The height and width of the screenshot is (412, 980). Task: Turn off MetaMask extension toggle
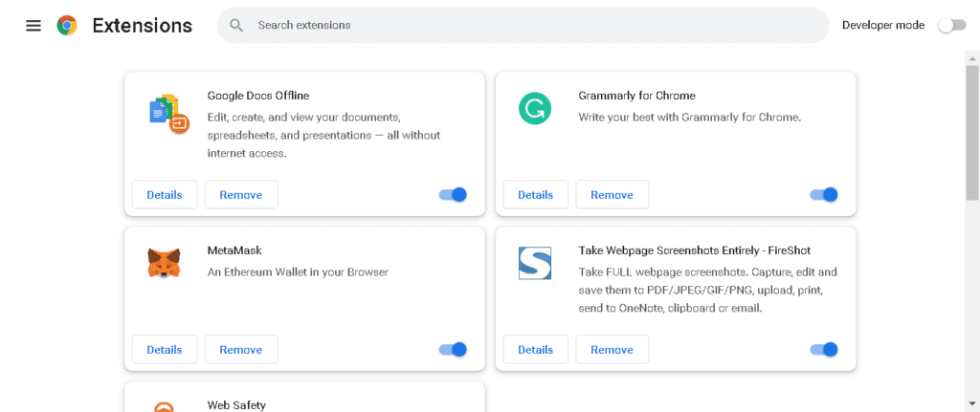[453, 350]
